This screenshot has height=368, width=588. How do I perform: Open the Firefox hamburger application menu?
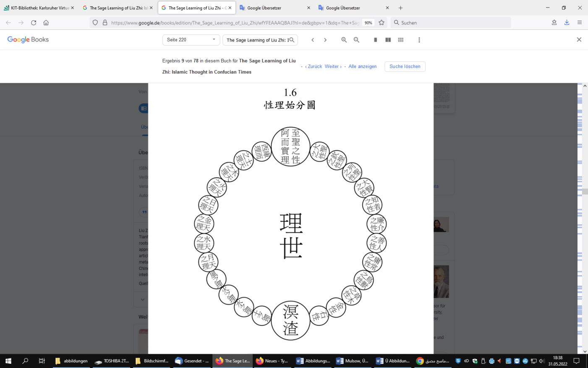[580, 23]
